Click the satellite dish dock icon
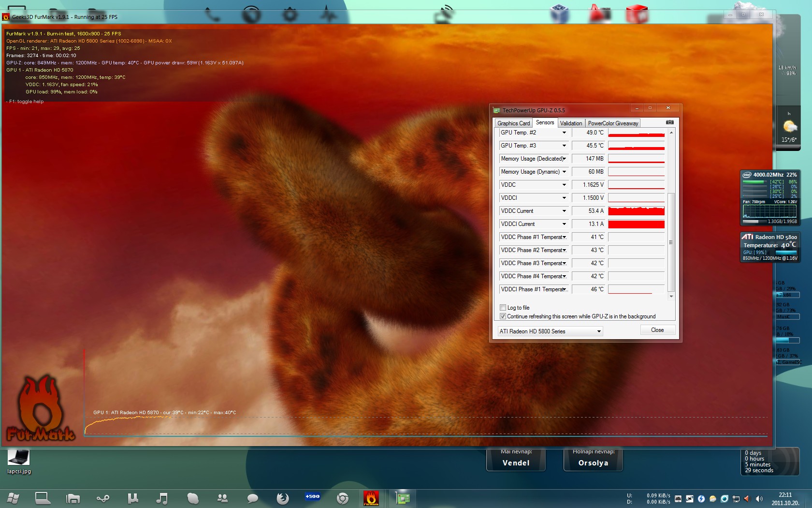 (445, 14)
